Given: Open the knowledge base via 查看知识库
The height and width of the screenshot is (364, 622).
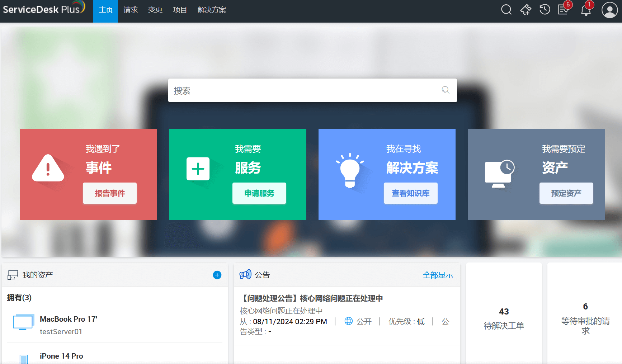Looking at the screenshot, I should (x=410, y=193).
